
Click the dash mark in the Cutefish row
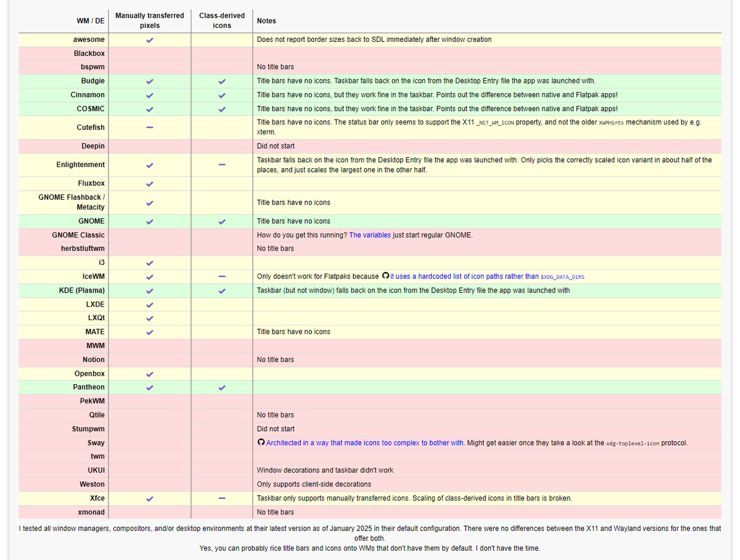point(150,127)
